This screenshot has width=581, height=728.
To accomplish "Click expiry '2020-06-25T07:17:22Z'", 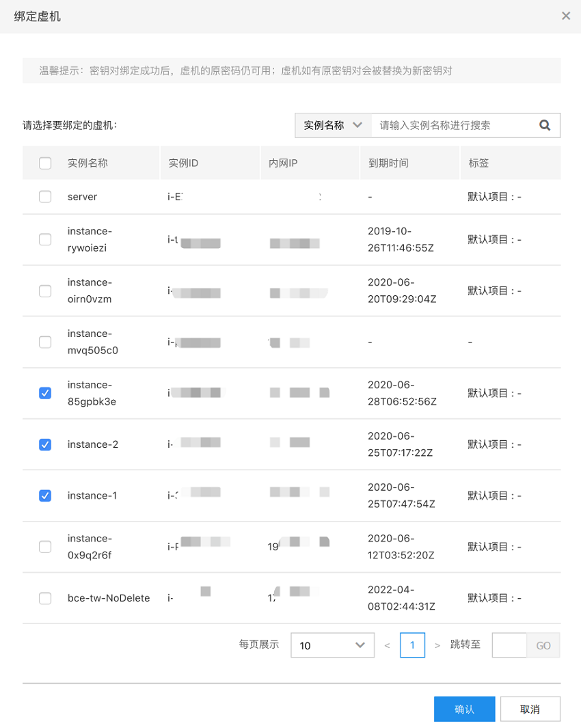I will pyautogui.click(x=401, y=444).
